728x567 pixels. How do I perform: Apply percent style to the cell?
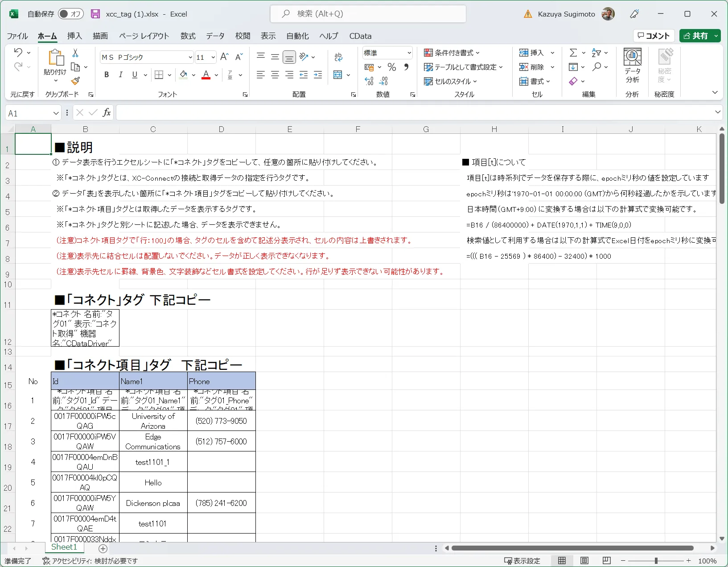click(x=392, y=67)
